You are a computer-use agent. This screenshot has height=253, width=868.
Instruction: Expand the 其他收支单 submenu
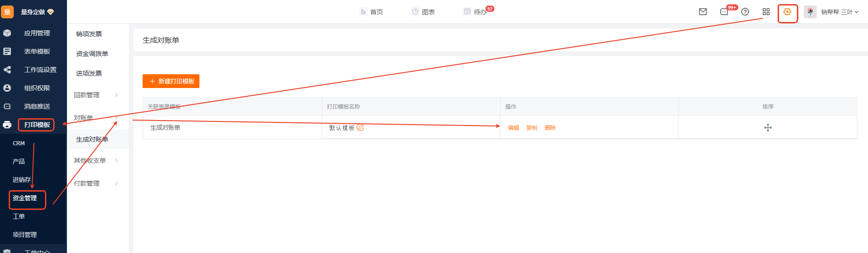[x=96, y=160]
